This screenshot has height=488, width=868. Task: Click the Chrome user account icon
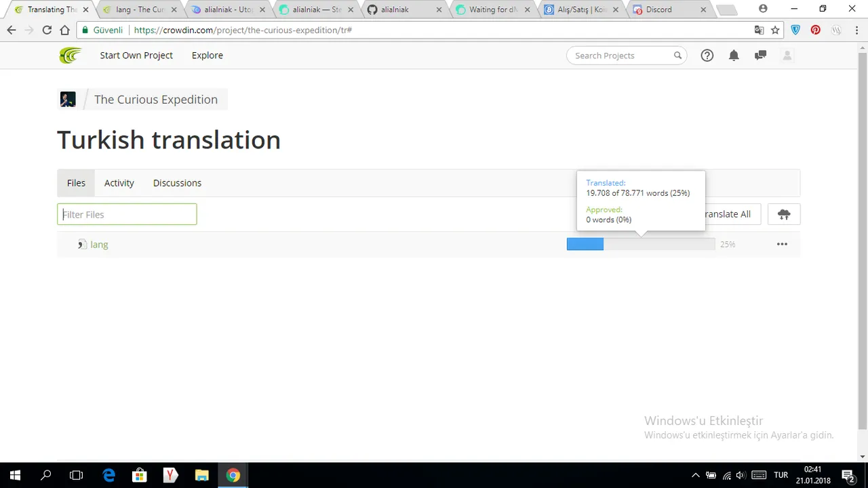[763, 9]
